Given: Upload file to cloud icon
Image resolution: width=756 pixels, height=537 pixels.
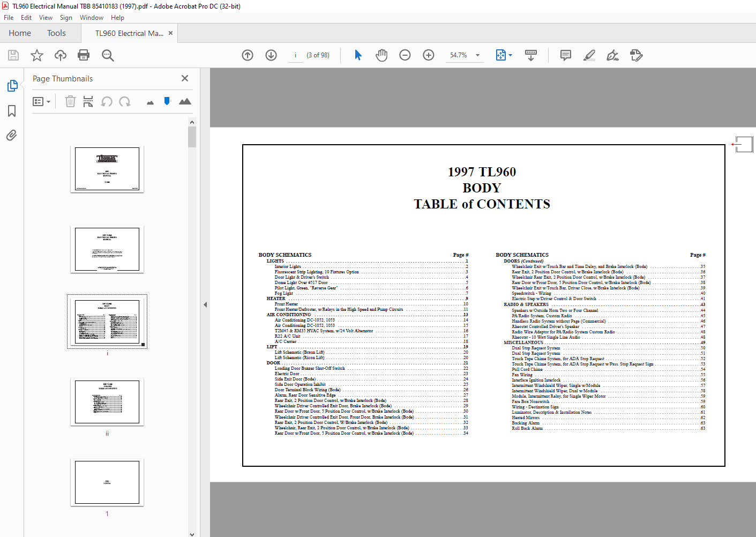Looking at the screenshot, I should click(x=61, y=55).
